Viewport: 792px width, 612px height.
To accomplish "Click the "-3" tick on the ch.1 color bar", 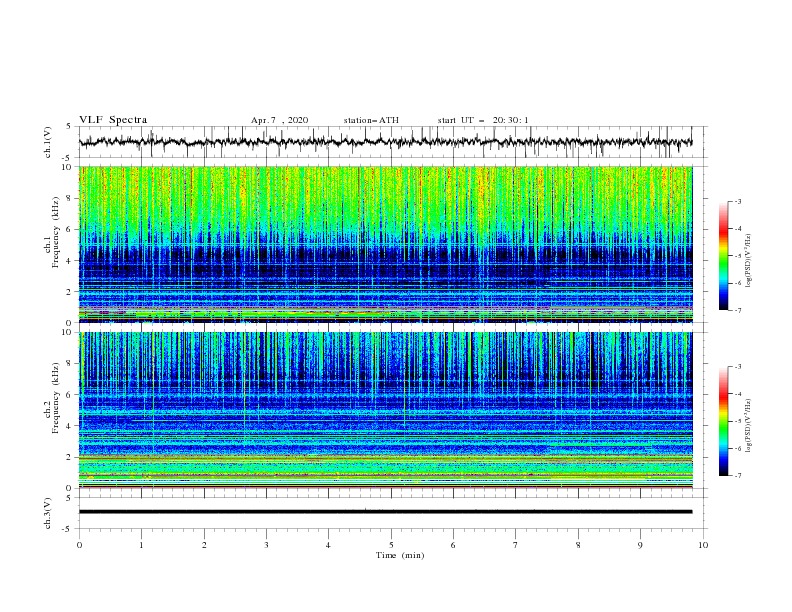I will click(x=737, y=201).
